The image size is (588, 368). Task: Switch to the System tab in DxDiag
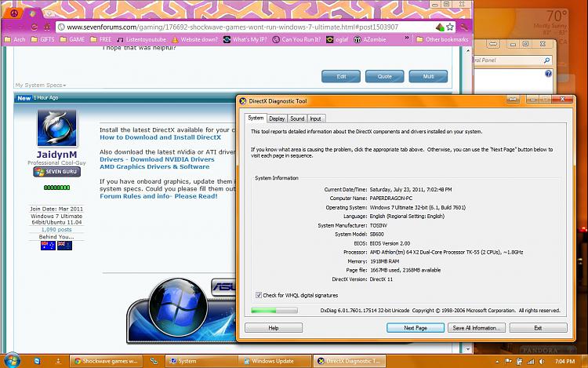coord(256,118)
